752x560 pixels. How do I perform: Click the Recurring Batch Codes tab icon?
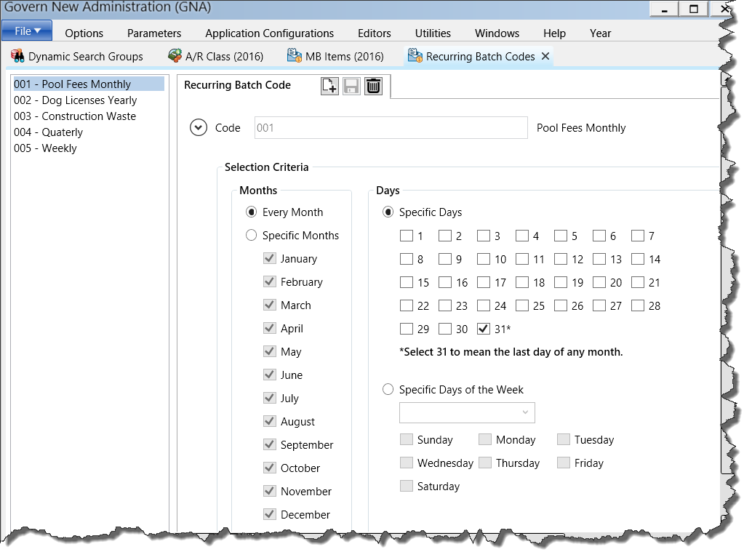point(415,56)
